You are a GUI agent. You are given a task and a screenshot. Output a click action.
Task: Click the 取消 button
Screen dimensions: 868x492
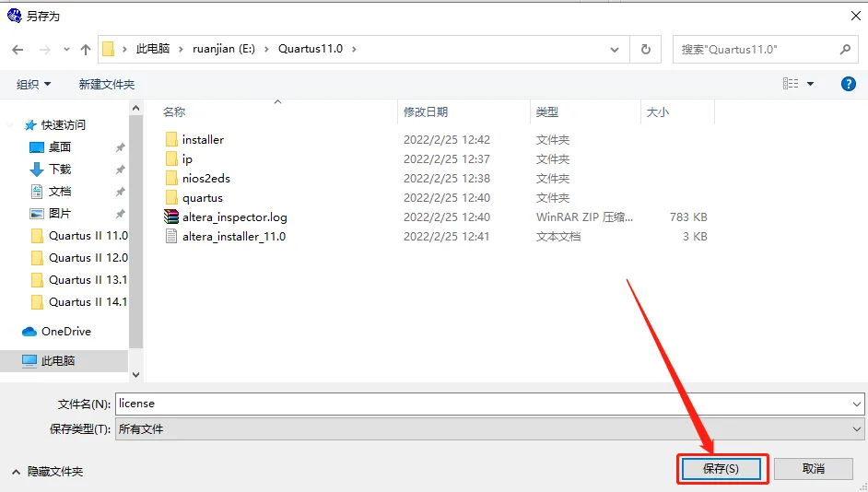[814, 469]
